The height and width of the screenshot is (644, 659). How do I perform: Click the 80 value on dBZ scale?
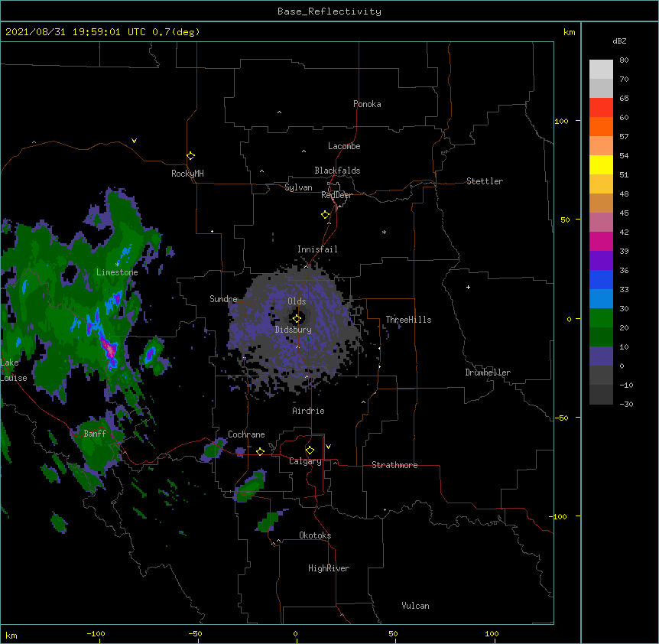[624, 60]
